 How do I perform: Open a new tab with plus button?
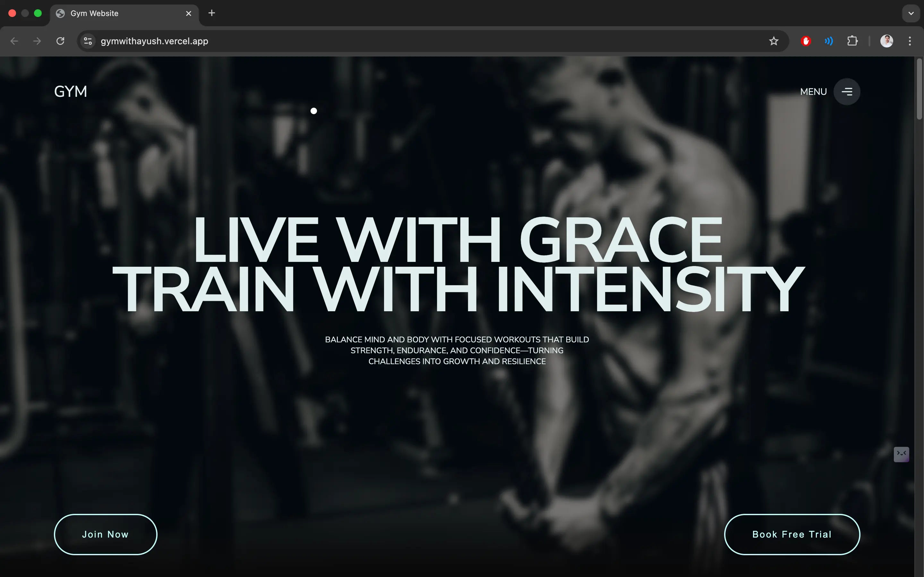211,13
